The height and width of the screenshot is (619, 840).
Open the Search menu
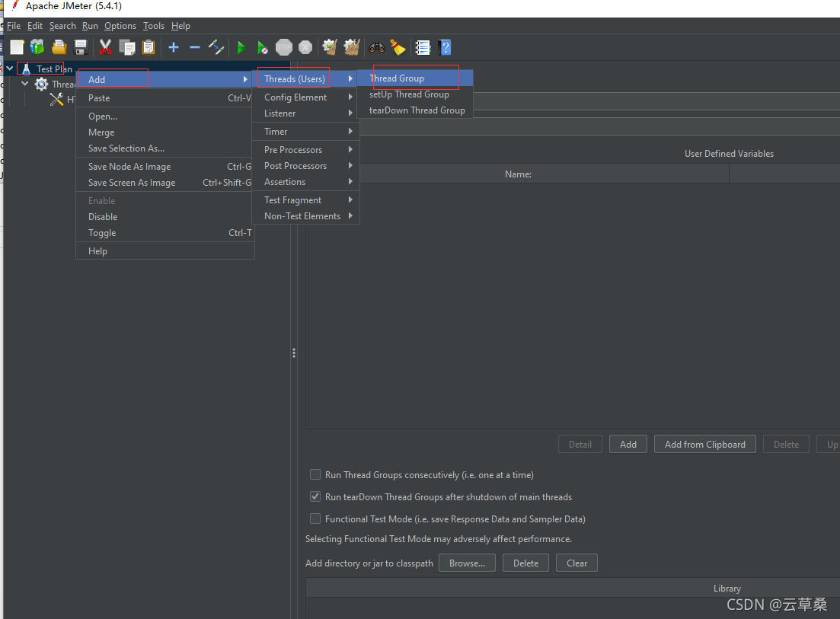(x=62, y=26)
